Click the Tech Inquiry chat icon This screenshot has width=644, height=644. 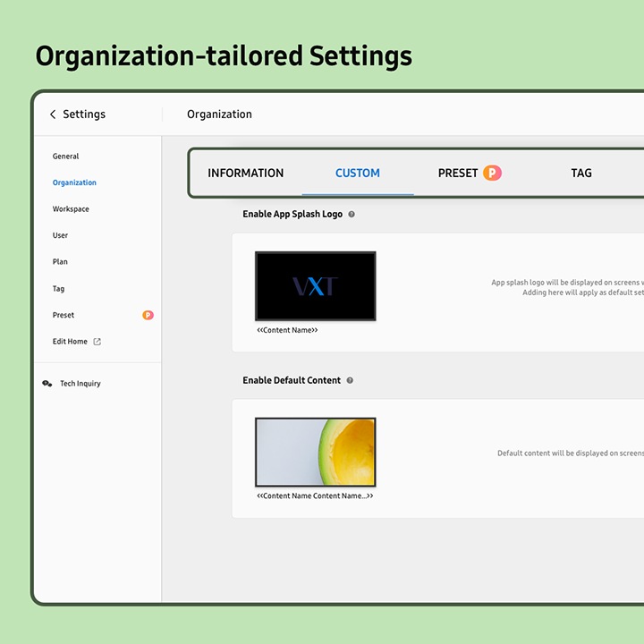tap(47, 384)
